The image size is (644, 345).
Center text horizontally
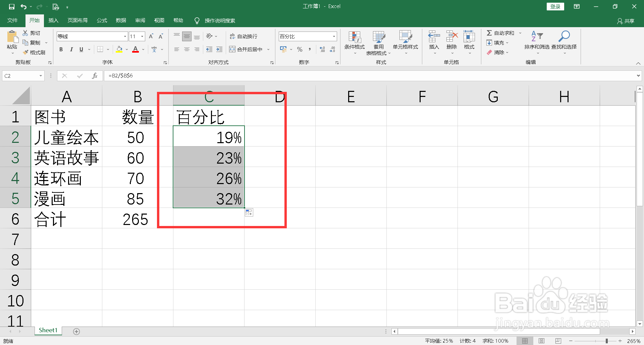[x=187, y=49]
